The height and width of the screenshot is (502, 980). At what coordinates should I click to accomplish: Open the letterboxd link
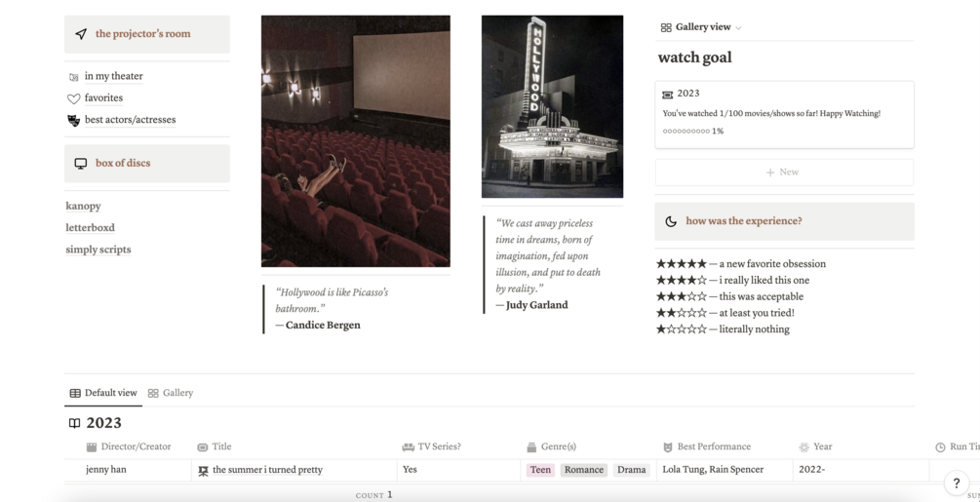tap(90, 228)
